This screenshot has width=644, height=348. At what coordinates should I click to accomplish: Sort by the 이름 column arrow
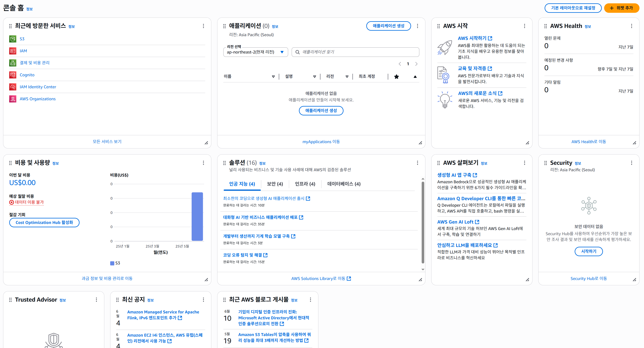[x=273, y=76]
